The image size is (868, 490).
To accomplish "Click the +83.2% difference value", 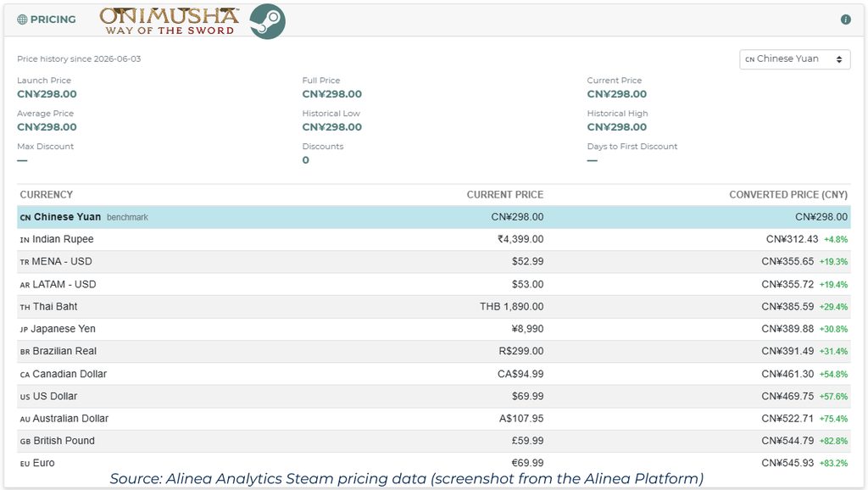I will pyautogui.click(x=834, y=464).
